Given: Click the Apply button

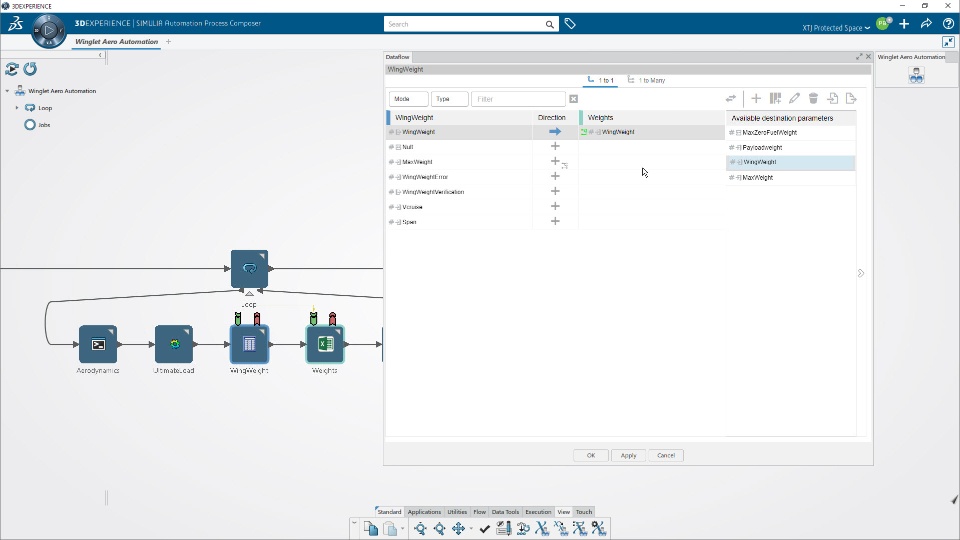Looking at the screenshot, I should tap(628, 456).
